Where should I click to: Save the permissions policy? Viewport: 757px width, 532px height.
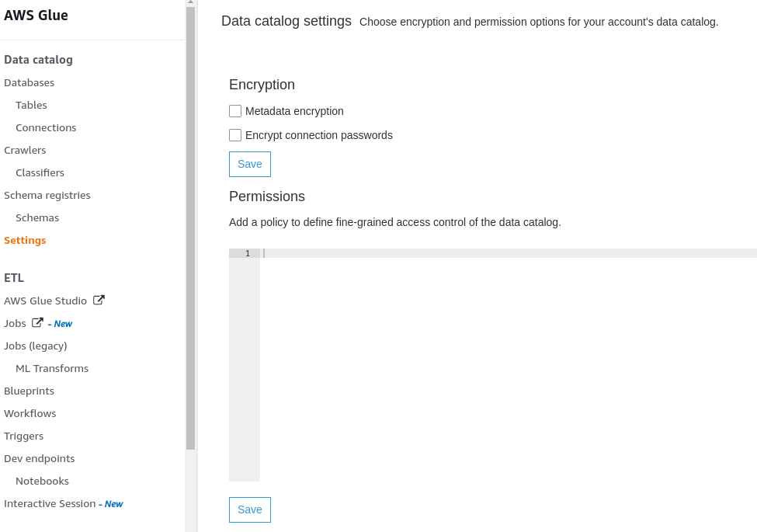(249, 509)
